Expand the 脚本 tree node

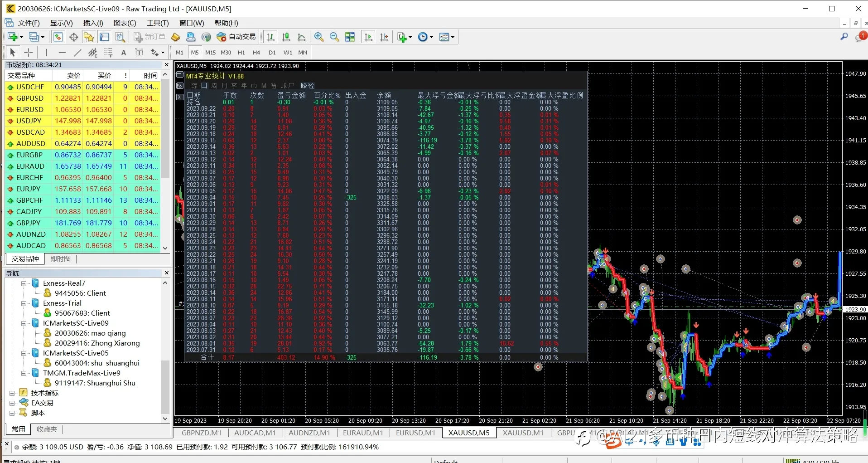[x=12, y=413]
